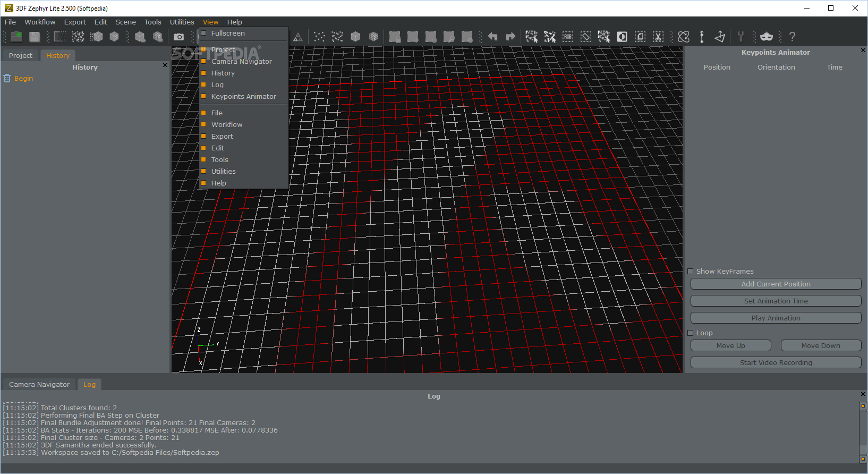Click the rotated rectangle selection icon
The height and width of the screenshot is (474, 868).
(586, 37)
